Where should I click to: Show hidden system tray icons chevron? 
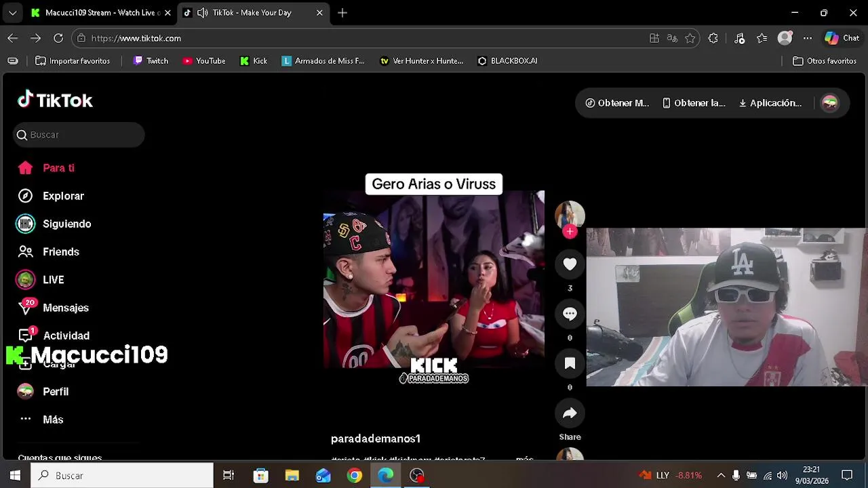[721, 476]
